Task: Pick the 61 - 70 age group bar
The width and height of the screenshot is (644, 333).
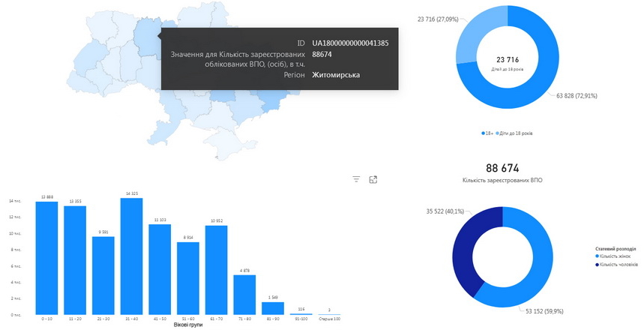Action: coord(216,270)
